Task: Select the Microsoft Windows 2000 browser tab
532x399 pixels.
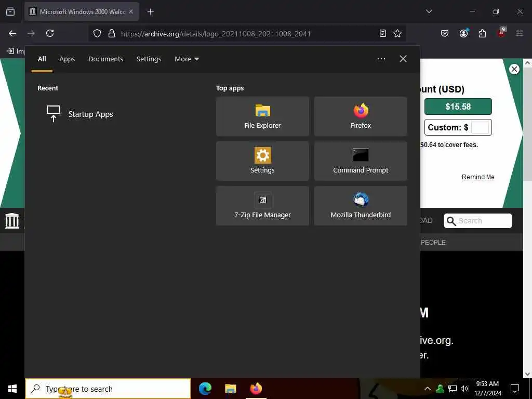Action: coord(82,11)
